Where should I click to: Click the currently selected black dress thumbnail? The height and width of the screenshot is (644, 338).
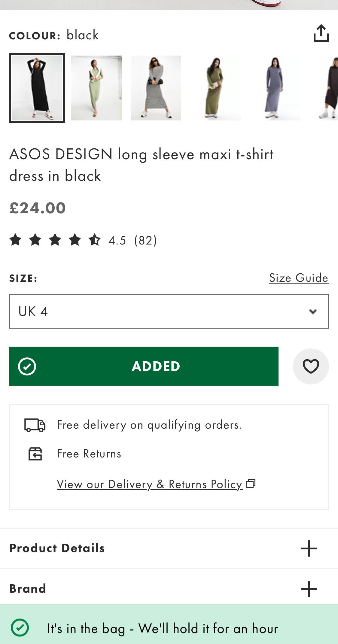tap(37, 87)
